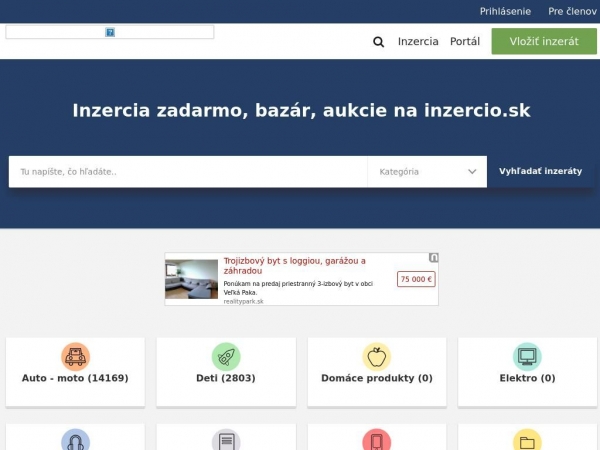This screenshot has height=450, width=600.
Task: Click Vyhľadať inzeráty search button
Action: pos(540,171)
